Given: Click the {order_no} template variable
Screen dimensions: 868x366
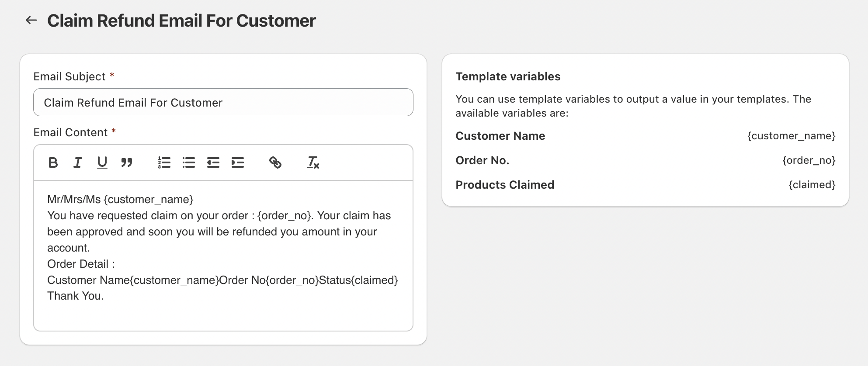Looking at the screenshot, I should click(809, 160).
